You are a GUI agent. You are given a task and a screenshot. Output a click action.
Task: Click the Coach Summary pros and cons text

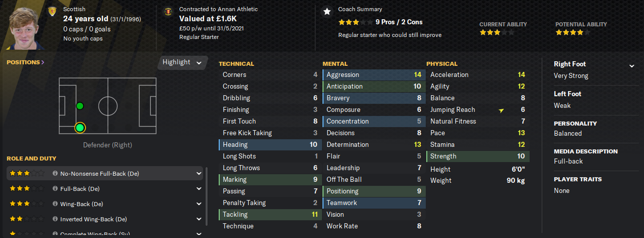[x=399, y=22]
